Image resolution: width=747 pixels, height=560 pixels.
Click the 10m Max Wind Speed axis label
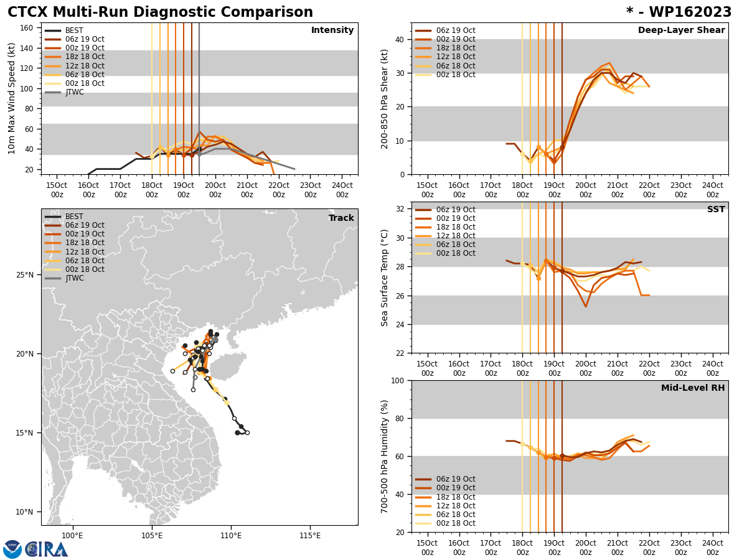click(x=12, y=98)
